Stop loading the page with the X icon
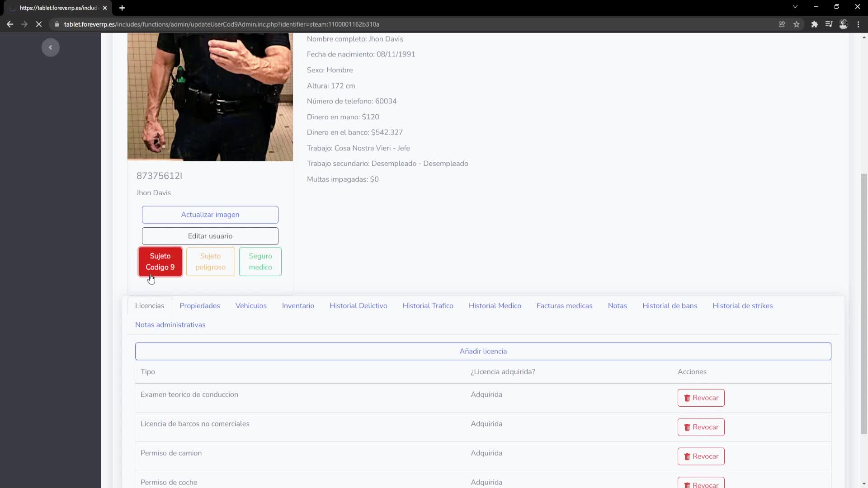This screenshot has height=488, width=868. click(39, 24)
